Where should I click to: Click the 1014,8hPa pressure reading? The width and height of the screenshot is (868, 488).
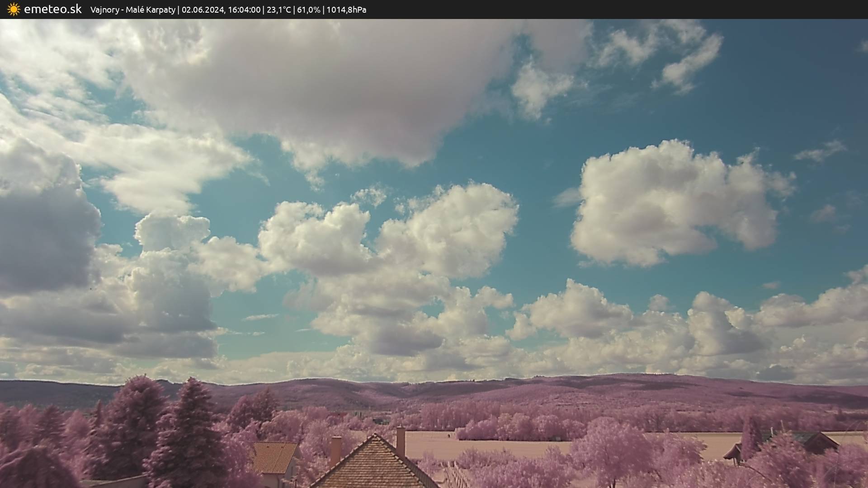pyautogui.click(x=346, y=9)
